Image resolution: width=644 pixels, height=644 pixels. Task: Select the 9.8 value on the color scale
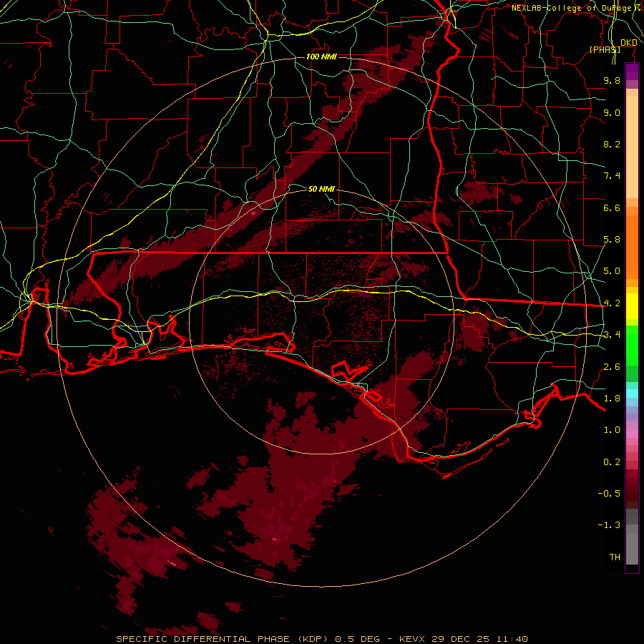612,80
